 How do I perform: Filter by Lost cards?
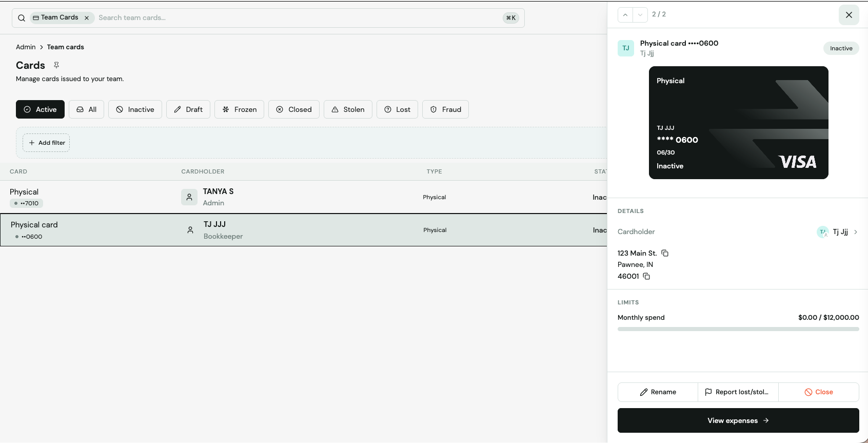click(397, 109)
